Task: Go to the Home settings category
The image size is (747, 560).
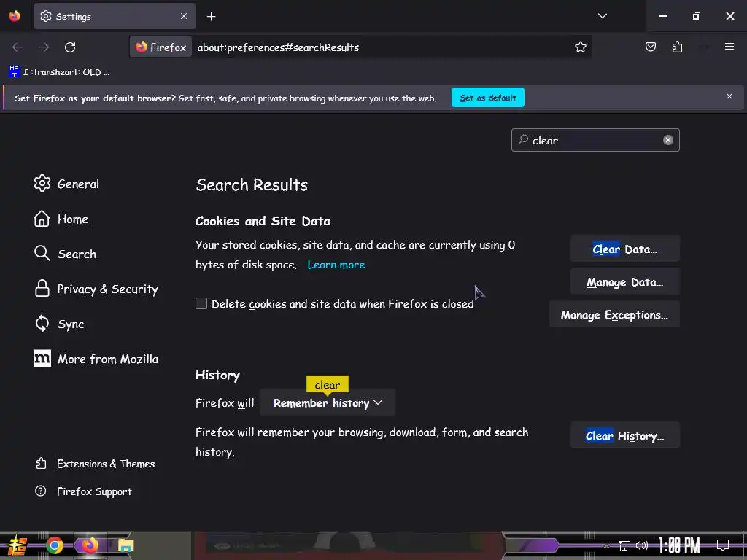Action: (61, 219)
